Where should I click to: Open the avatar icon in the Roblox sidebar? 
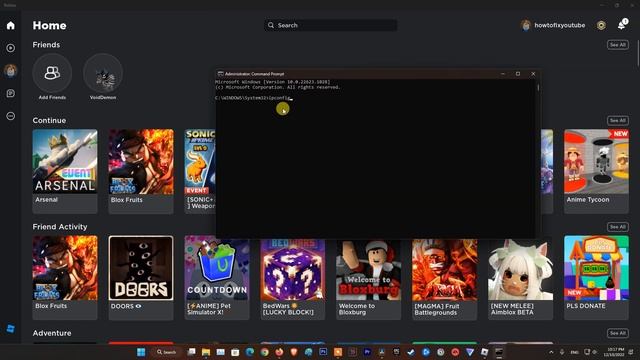coord(11,71)
